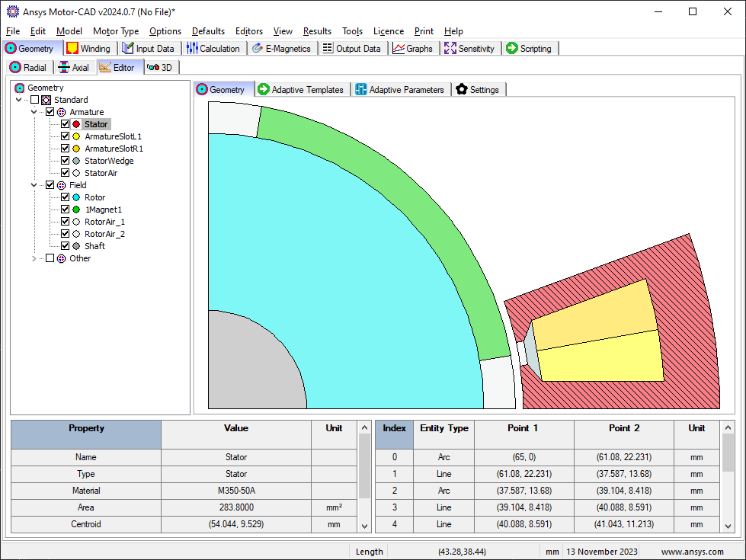Click the 3D glasses icon
The width and height of the screenshot is (746, 560).
click(x=153, y=68)
